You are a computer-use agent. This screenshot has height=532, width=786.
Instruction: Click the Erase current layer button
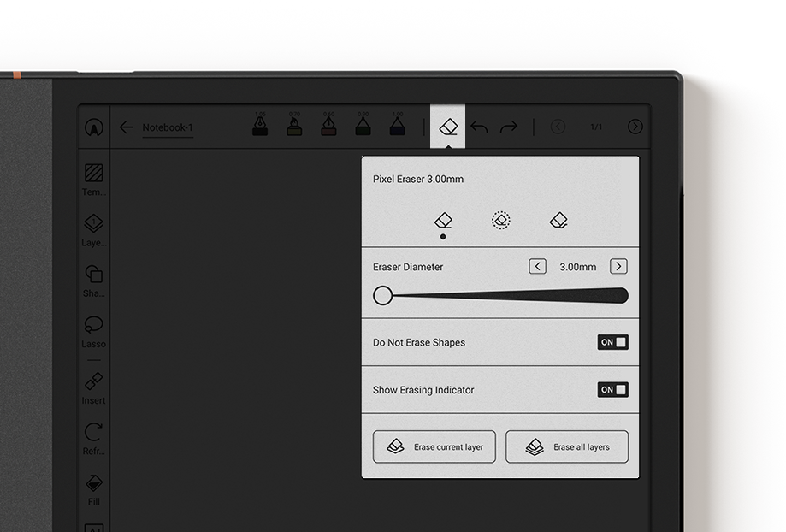[x=434, y=447]
